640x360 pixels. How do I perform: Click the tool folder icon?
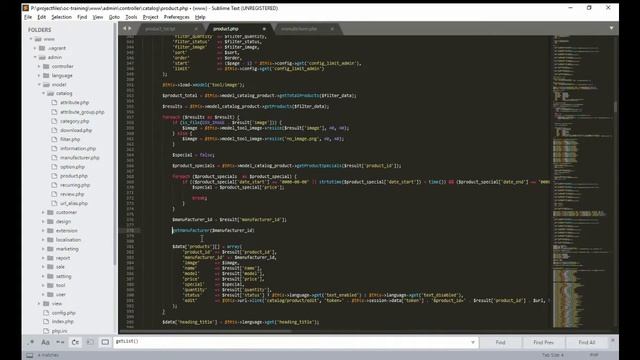50,285
